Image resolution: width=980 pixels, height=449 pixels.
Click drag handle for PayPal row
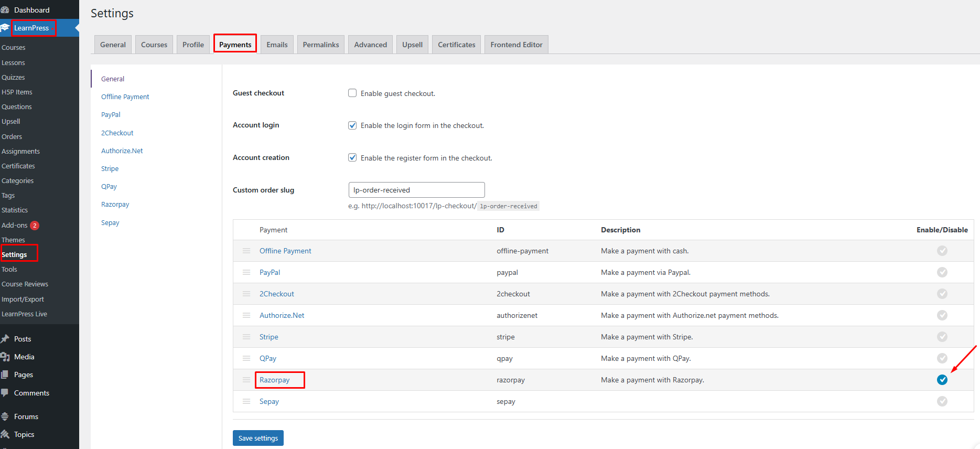click(246, 272)
